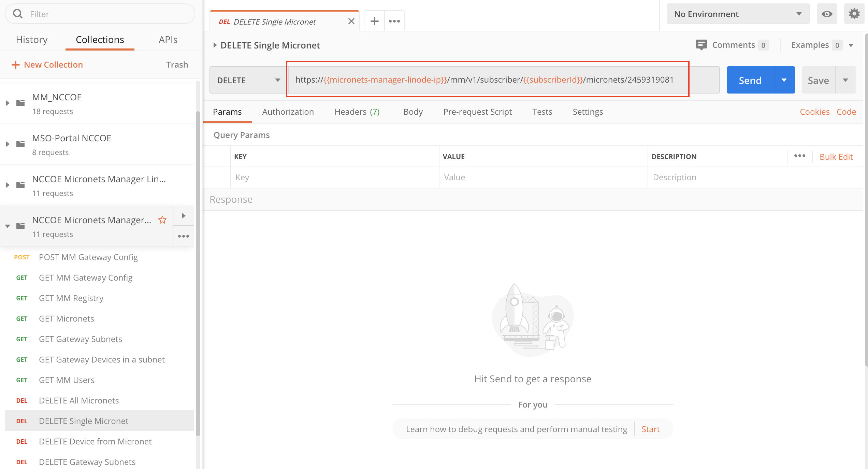This screenshot has width=868, height=469.
Task: Open the Cookies link
Action: [814, 112]
